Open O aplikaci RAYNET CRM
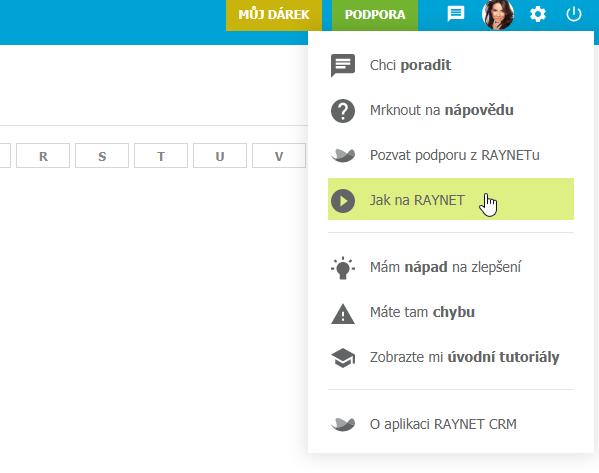 click(x=451, y=424)
